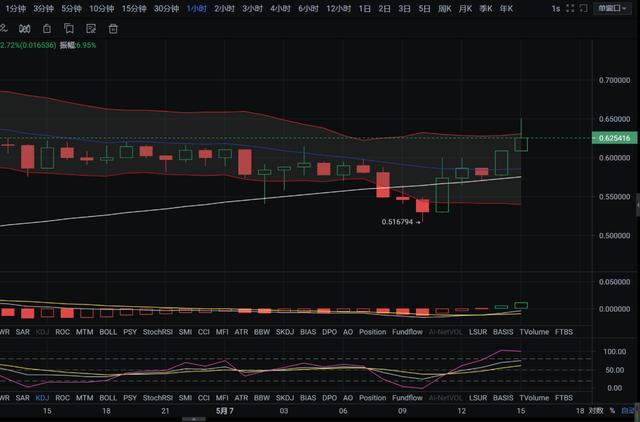
Task: Click the trash delete drawings icon
Action: tap(113, 30)
